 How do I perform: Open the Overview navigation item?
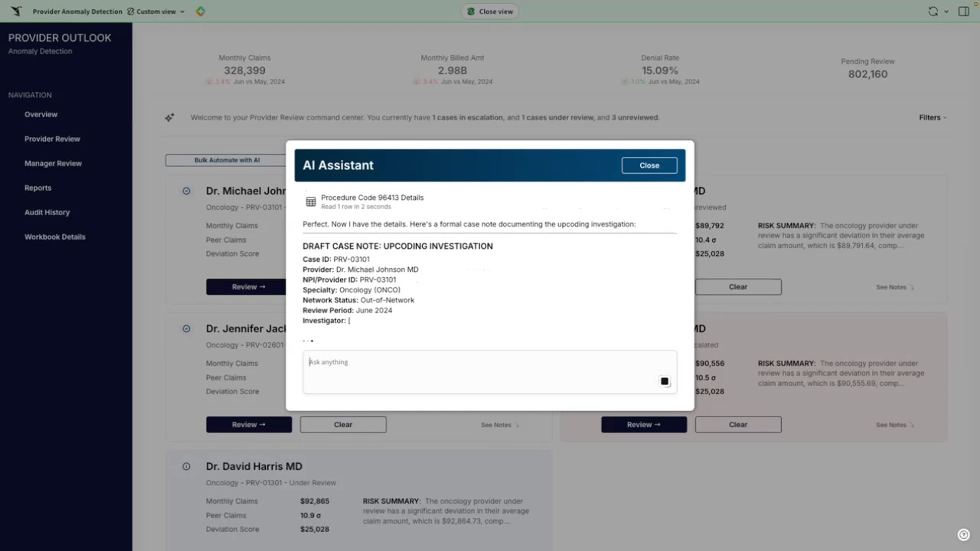tap(41, 115)
